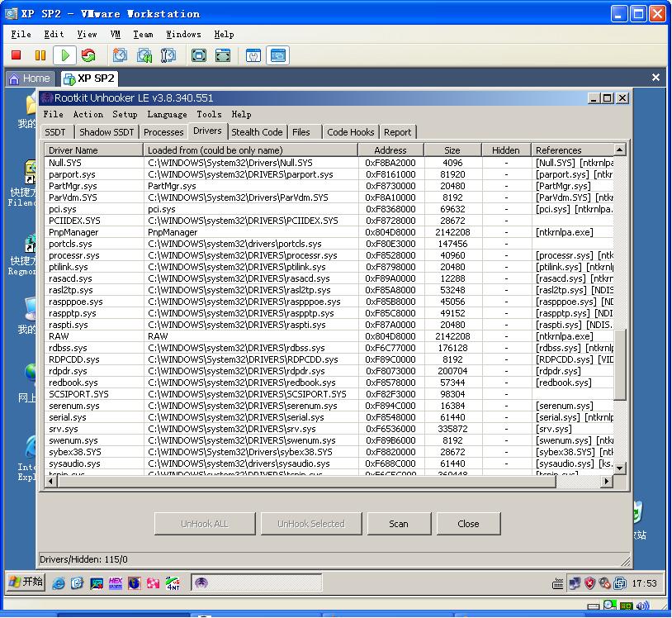Click the sound device icon in VMware status bar
This screenshot has height=618, width=672.
coord(642,606)
